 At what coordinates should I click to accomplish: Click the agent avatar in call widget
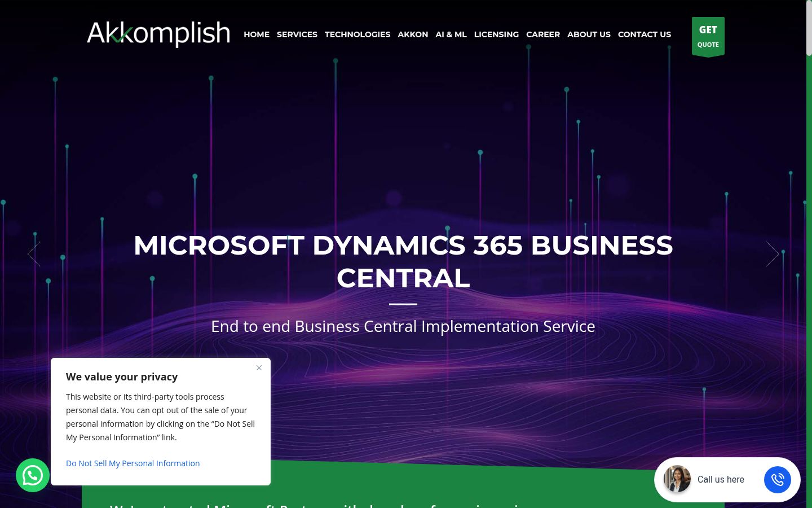coord(677,479)
